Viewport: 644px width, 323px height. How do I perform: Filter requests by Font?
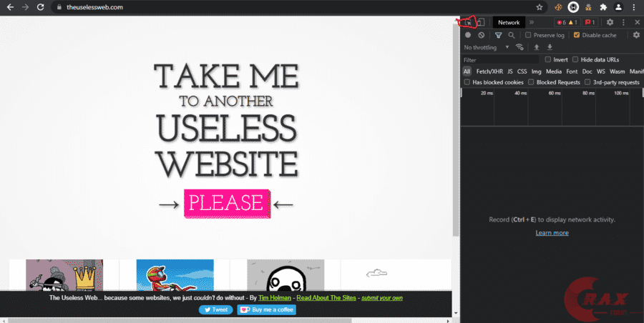click(572, 71)
